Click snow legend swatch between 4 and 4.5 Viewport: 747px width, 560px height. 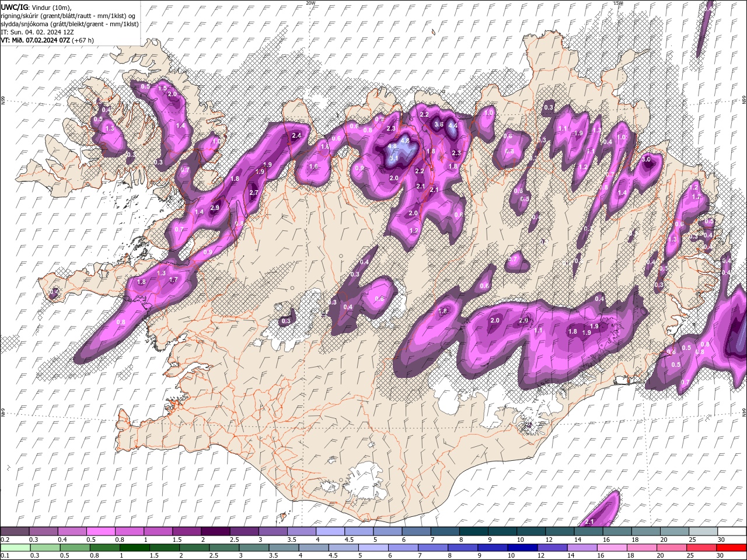point(330,531)
